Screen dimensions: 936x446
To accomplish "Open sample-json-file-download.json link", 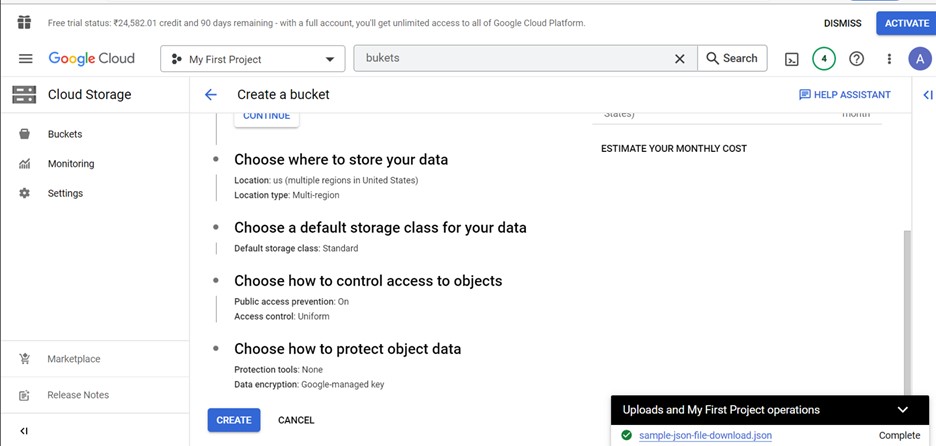I will (705, 436).
